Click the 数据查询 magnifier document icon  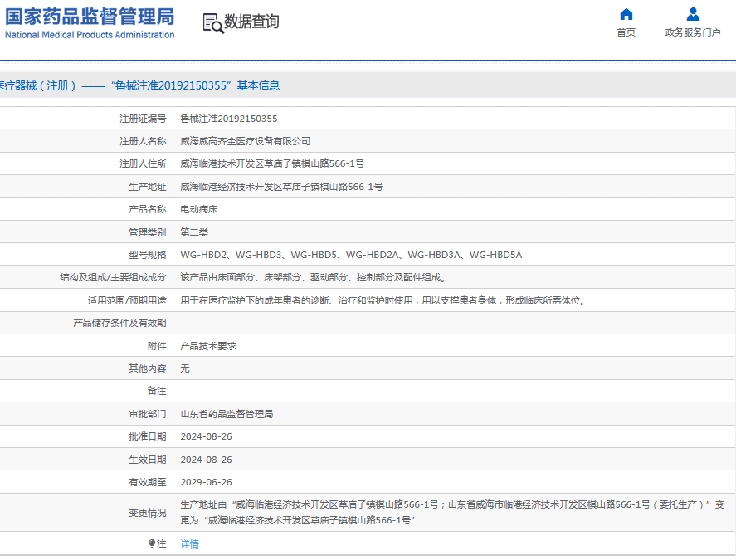tap(213, 23)
